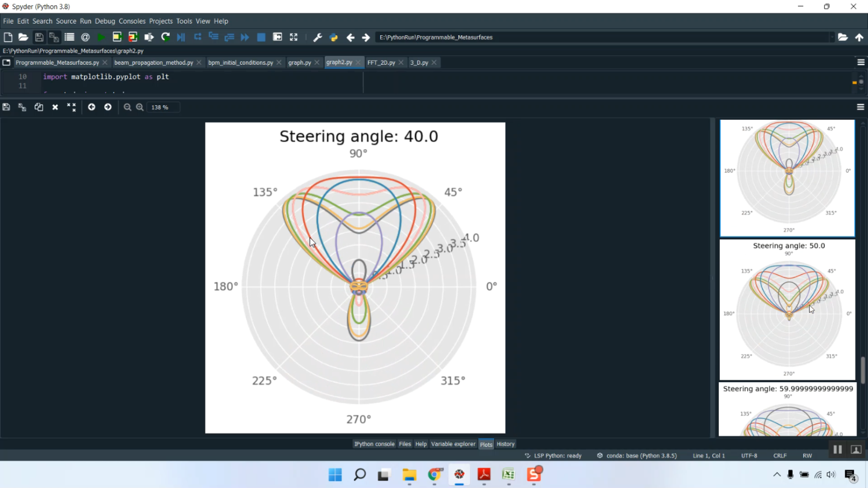The height and width of the screenshot is (488, 868).
Task: Click the green Run file icon
Action: tap(101, 37)
